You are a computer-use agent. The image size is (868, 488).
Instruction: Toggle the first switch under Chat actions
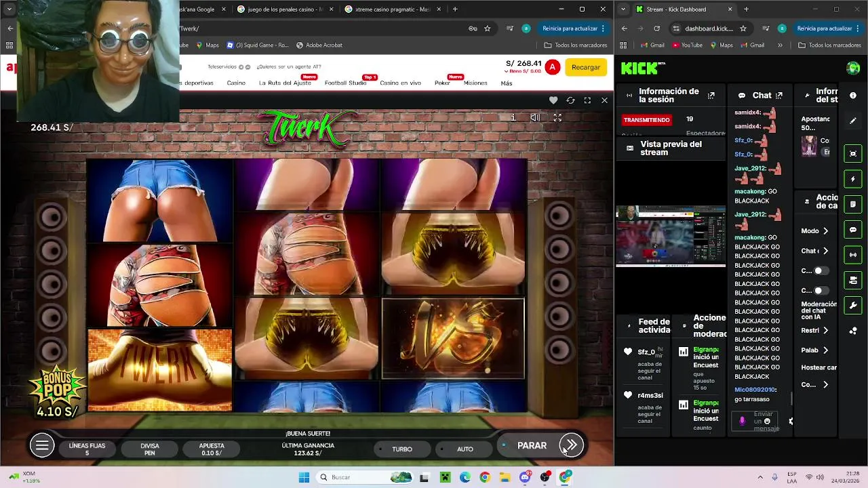pyautogui.click(x=821, y=270)
